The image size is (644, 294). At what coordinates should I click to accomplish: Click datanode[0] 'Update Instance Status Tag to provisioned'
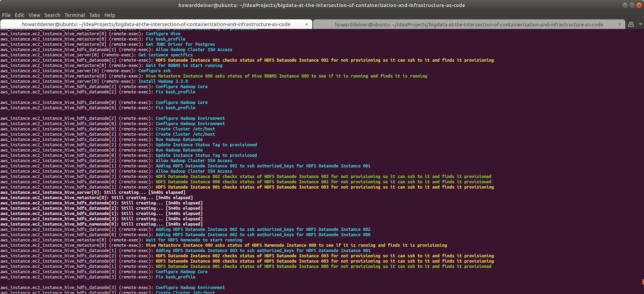tap(206, 155)
